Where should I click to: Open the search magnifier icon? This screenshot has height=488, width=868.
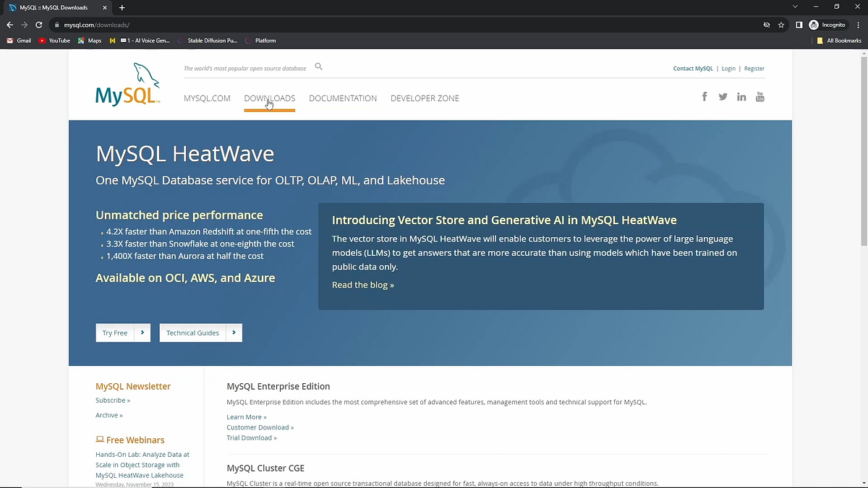coord(318,67)
